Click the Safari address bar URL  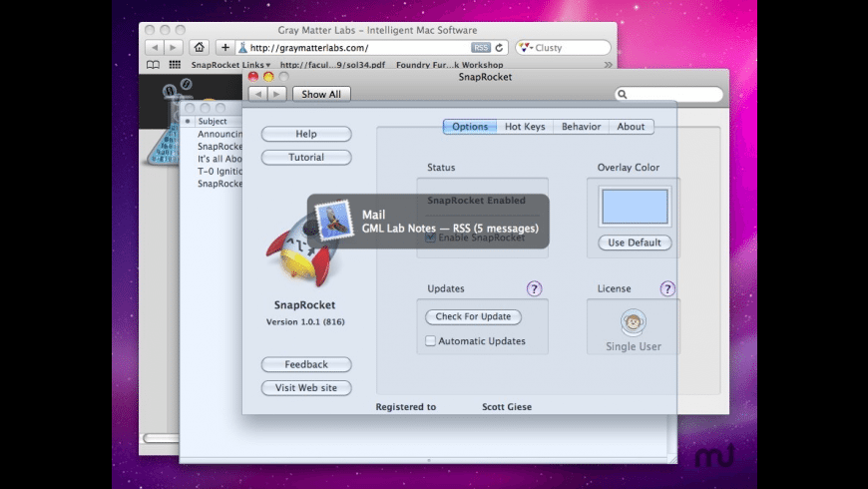(x=309, y=48)
